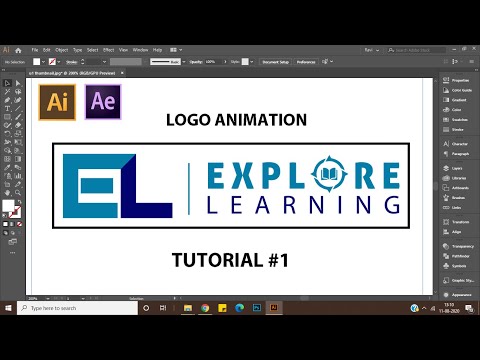
Task: Open the Color Guide panel
Action: click(x=456, y=90)
